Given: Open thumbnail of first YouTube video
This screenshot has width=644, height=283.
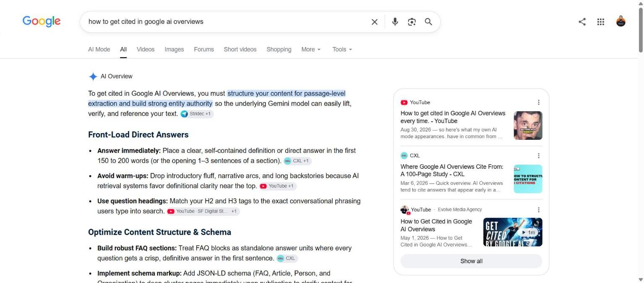Looking at the screenshot, I should pyautogui.click(x=528, y=125).
